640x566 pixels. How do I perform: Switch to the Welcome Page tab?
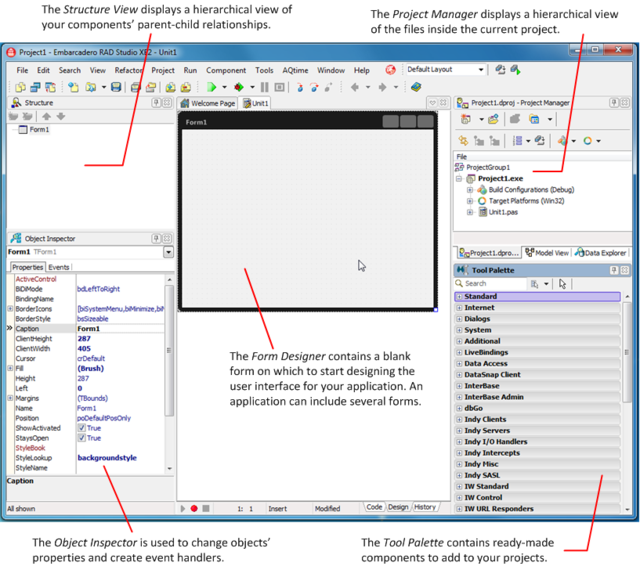[x=209, y=103]
